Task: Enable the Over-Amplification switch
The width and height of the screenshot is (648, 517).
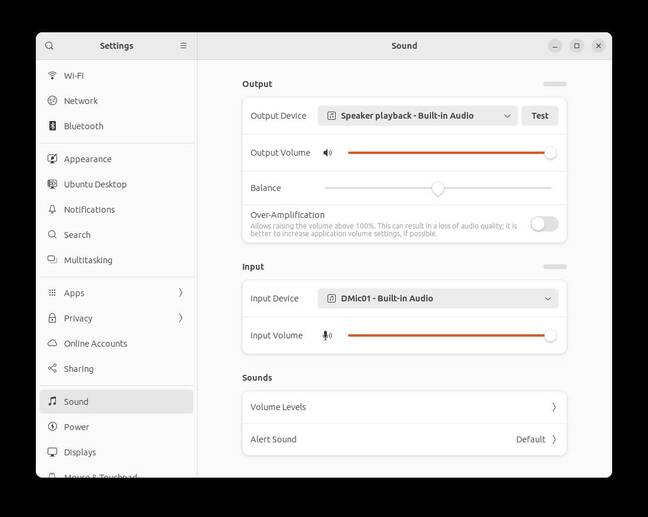Action: [544, 224]
